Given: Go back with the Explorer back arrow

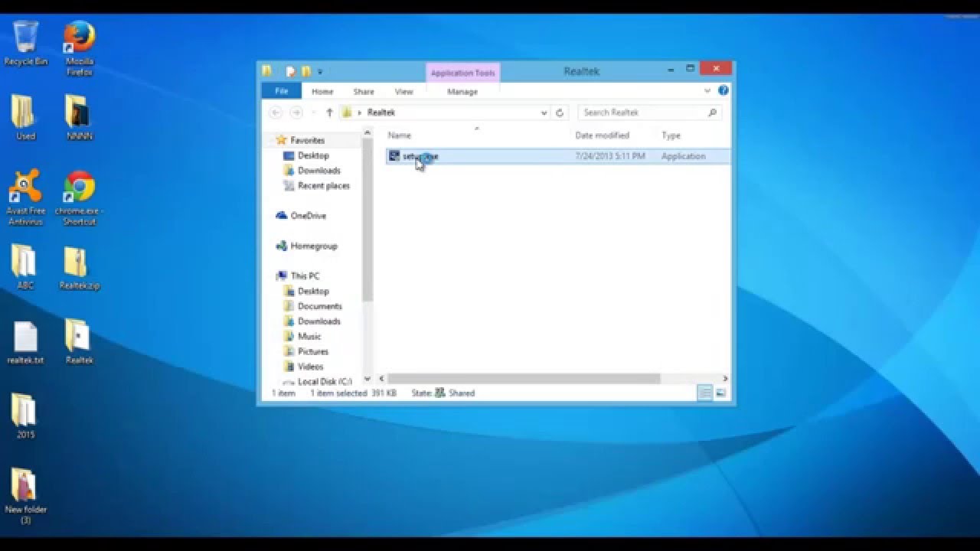Looking at the screenshot, I should (x=276, y=112).
